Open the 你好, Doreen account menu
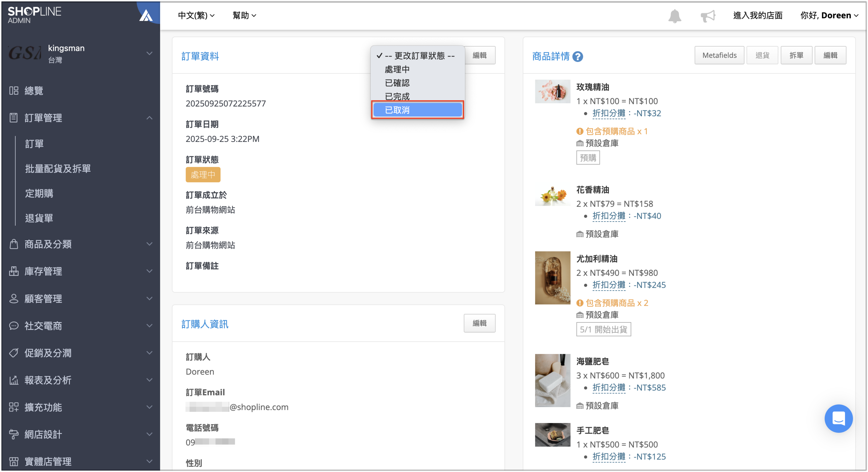 tap(829, 15)
